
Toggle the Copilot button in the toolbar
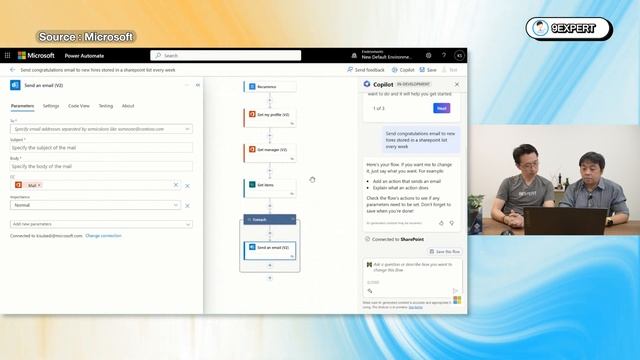tap(403, 70)
